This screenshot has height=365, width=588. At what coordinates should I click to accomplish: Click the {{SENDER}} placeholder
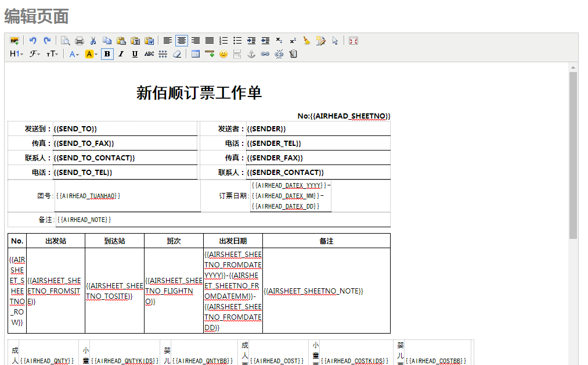coord(266,129)
